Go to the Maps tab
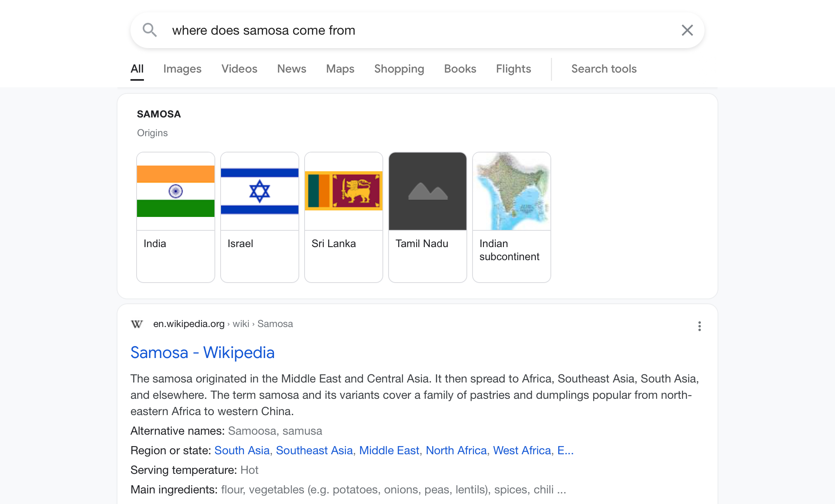Viewport: 835px width, 504px height. 340,69
